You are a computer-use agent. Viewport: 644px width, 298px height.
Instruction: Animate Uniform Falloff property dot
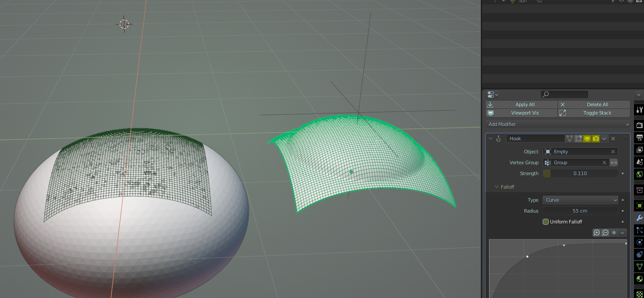coord(623,222)
